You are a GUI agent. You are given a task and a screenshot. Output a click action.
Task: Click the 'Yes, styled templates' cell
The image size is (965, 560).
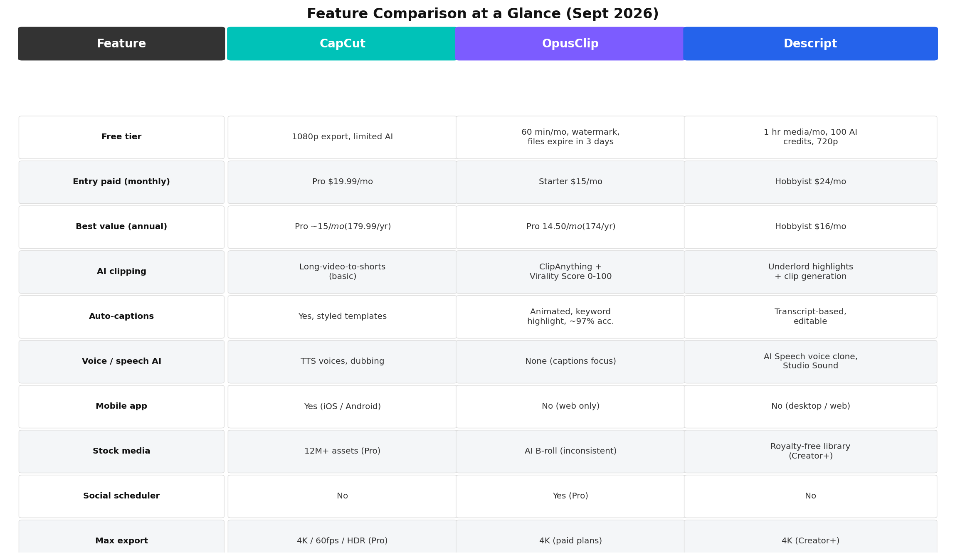click(x=342, y=317)
